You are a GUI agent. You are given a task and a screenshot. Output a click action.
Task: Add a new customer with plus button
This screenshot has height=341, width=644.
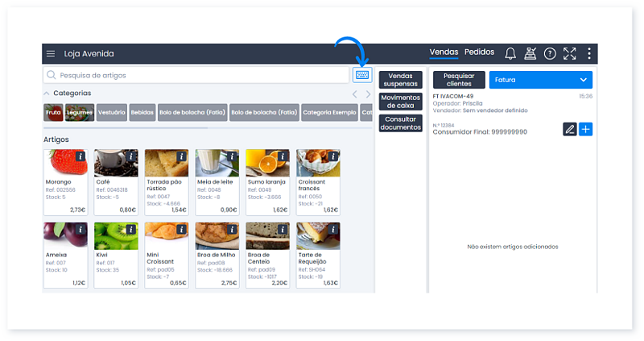pos(586,129)
